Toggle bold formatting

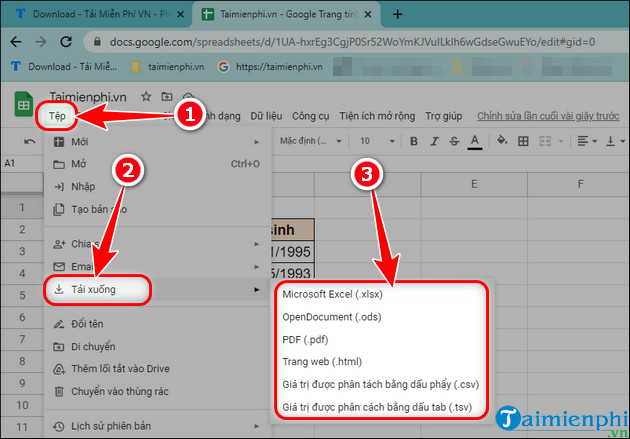(414, 141)
